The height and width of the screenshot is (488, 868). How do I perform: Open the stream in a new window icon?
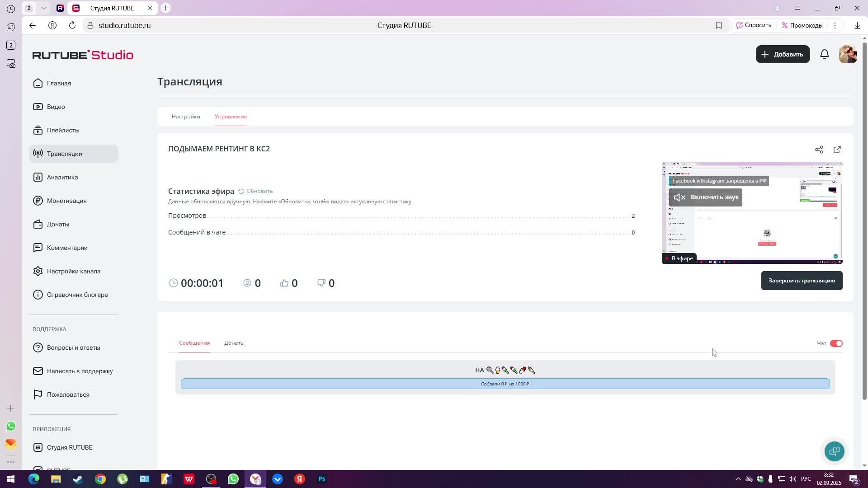[x=837, y=150]
